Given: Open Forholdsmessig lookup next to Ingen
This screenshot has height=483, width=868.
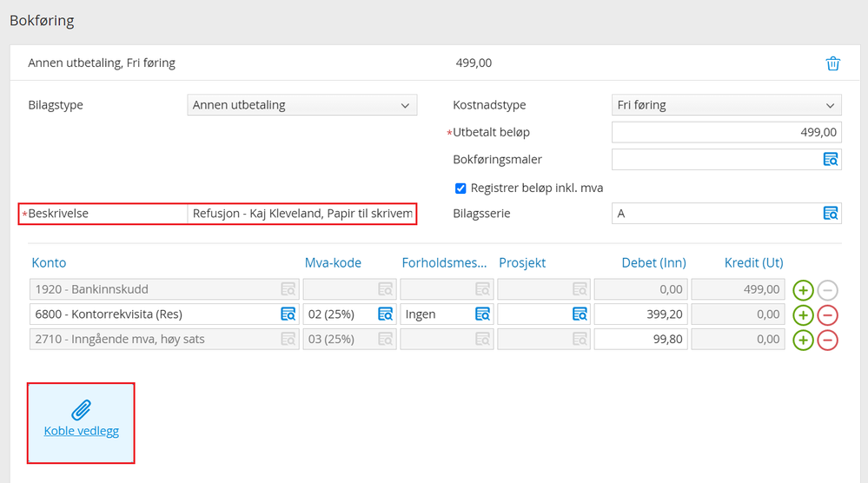Looking at the screenshot, I should pos(482,314).
